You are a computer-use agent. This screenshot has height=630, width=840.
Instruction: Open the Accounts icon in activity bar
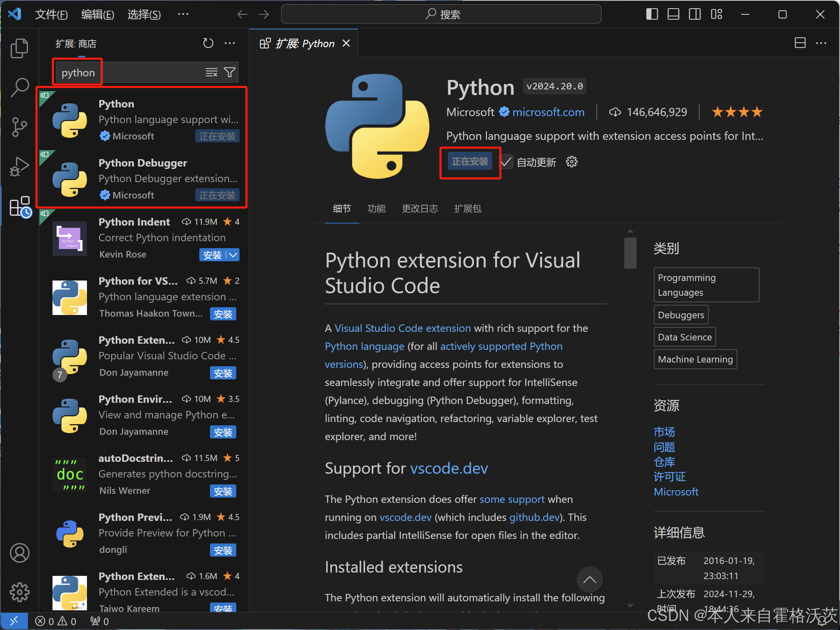click(x=19, y=553)
